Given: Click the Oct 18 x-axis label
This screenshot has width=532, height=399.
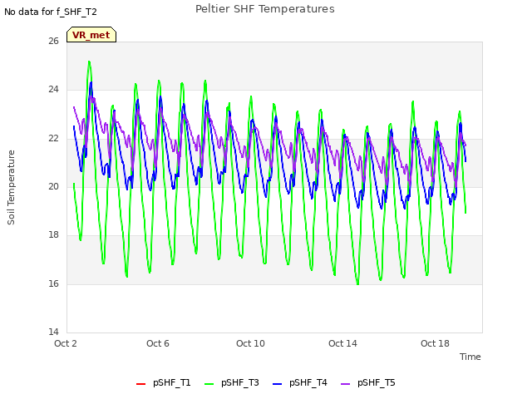Looking at the screenshot, I should (x=435, y=343).
